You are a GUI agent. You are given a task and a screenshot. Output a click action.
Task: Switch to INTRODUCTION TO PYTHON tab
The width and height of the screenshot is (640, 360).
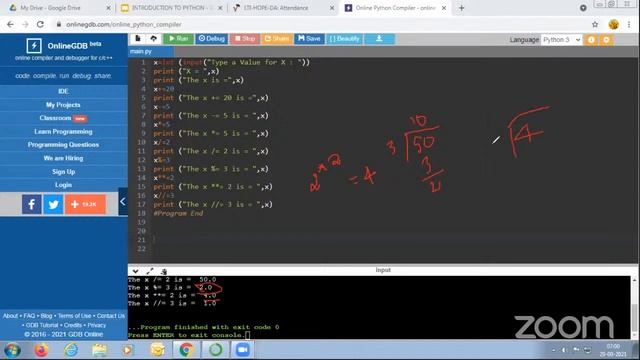tap(171, 8)
